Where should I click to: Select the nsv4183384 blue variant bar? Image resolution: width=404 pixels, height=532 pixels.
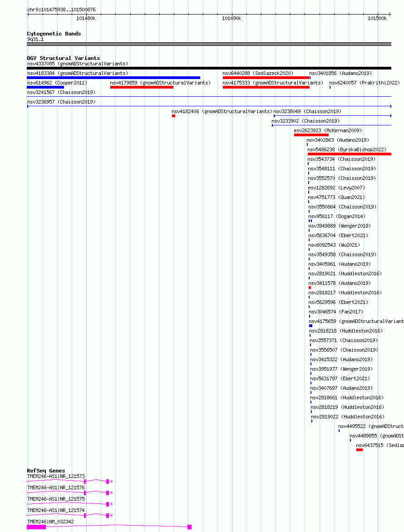tap(113, 78)
